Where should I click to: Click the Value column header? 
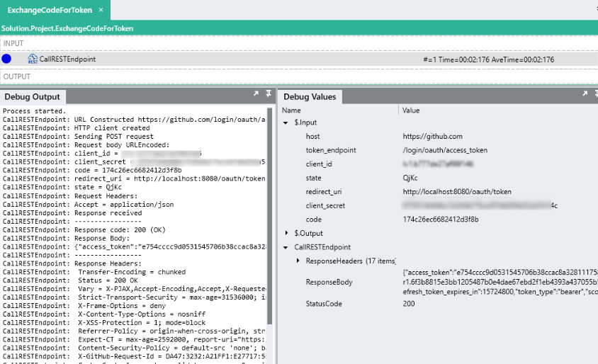411,110
